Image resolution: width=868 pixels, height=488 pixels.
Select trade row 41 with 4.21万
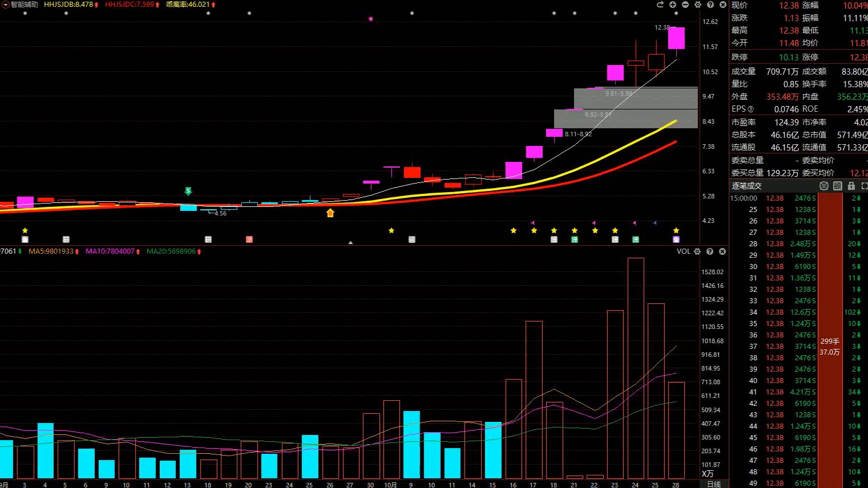pyautogui.click(x=798, y=392)
